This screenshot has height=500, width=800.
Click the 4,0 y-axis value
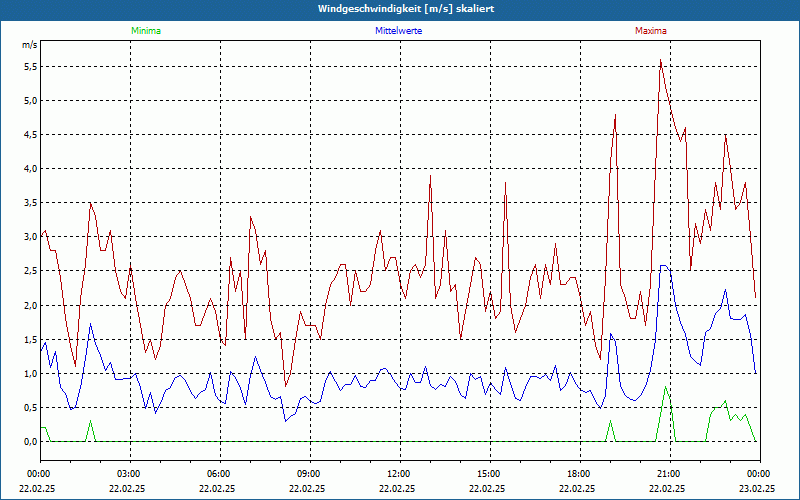pyautogui.click(x=31, y=169)
